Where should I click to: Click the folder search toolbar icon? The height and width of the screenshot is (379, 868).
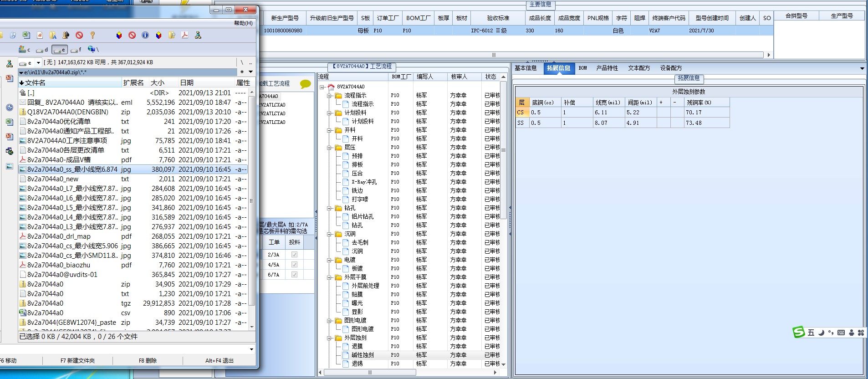coord(172,35)
